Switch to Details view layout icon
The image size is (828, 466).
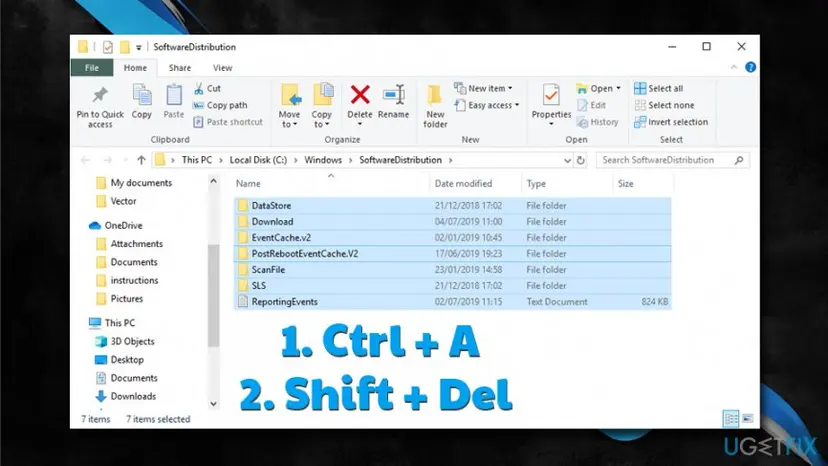731,419
